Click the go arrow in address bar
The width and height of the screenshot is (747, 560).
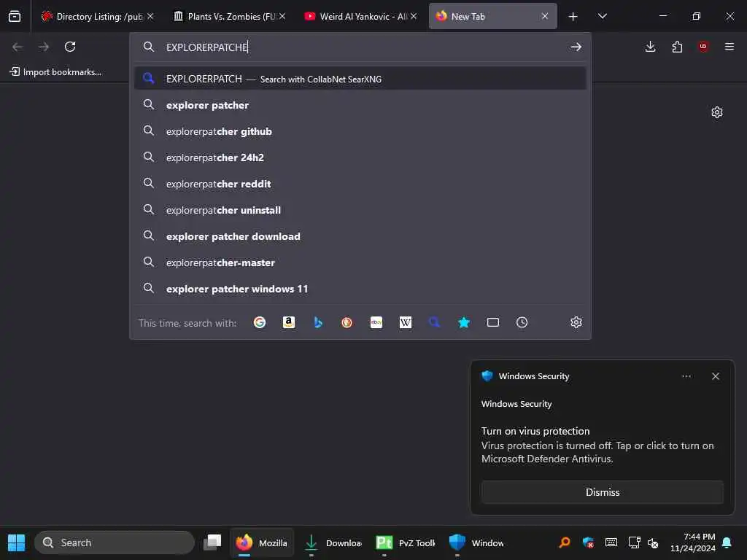[x=576, y=47]
